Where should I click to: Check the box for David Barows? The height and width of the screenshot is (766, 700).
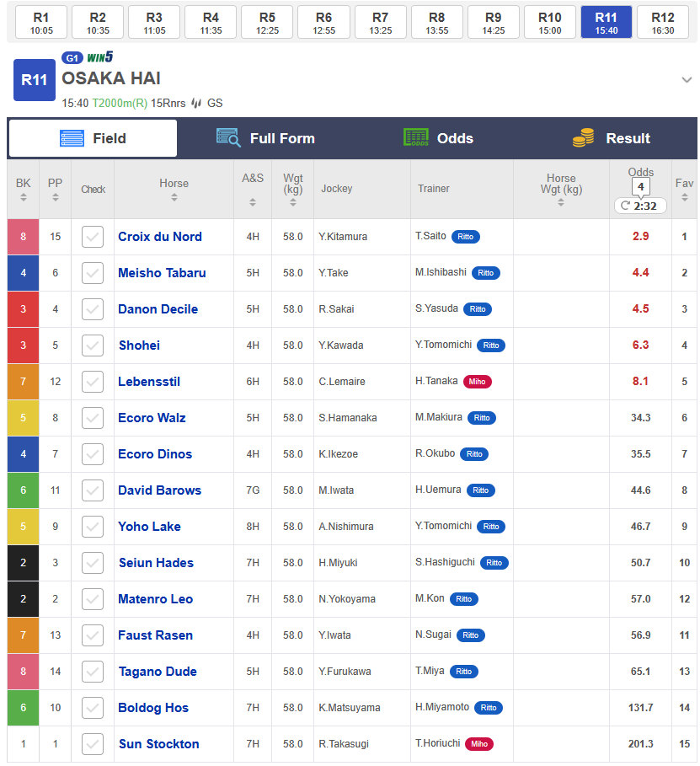pyautogui.click(x=93, y=490)
